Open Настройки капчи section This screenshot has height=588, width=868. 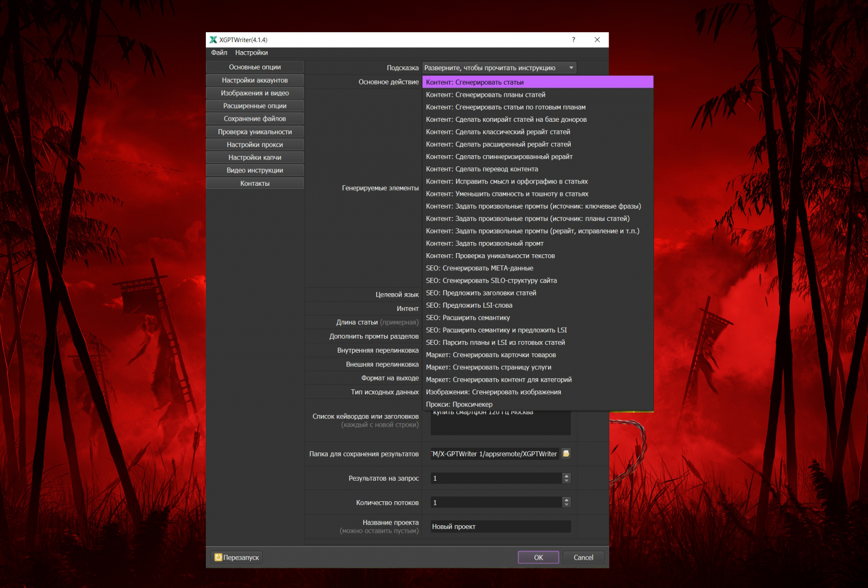(x=255, y=157)
